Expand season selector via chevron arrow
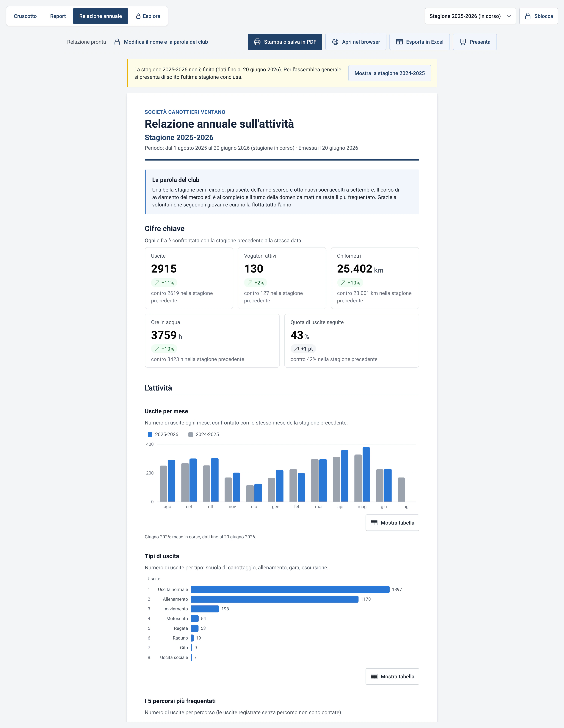This screenshot has width=564, height=728. [509, 16]
